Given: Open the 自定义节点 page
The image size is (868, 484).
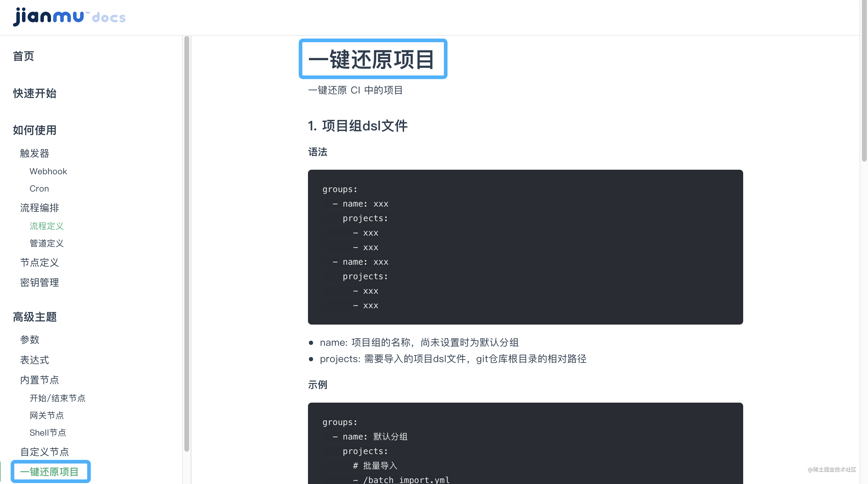Looking at the screenshot, I should [x=44, y=452].
